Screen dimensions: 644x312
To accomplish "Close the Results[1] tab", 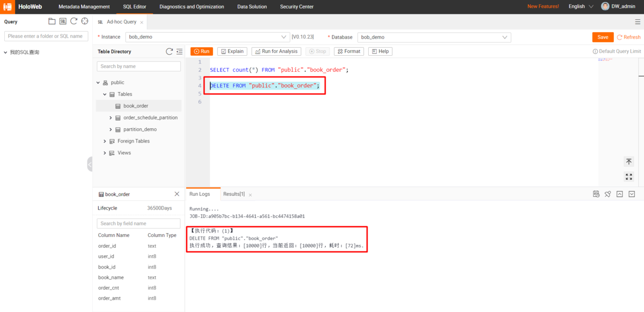I will 250,195.
